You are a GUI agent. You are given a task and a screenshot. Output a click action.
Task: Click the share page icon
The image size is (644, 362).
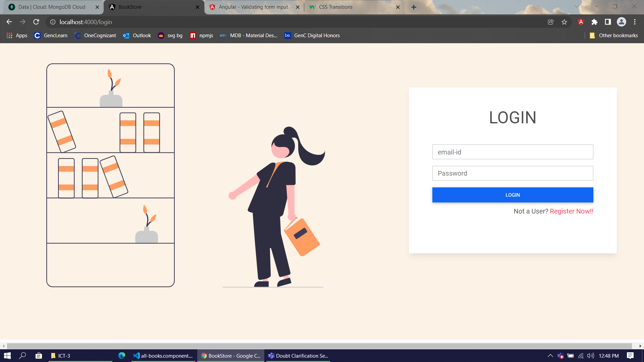coord(550,22)
